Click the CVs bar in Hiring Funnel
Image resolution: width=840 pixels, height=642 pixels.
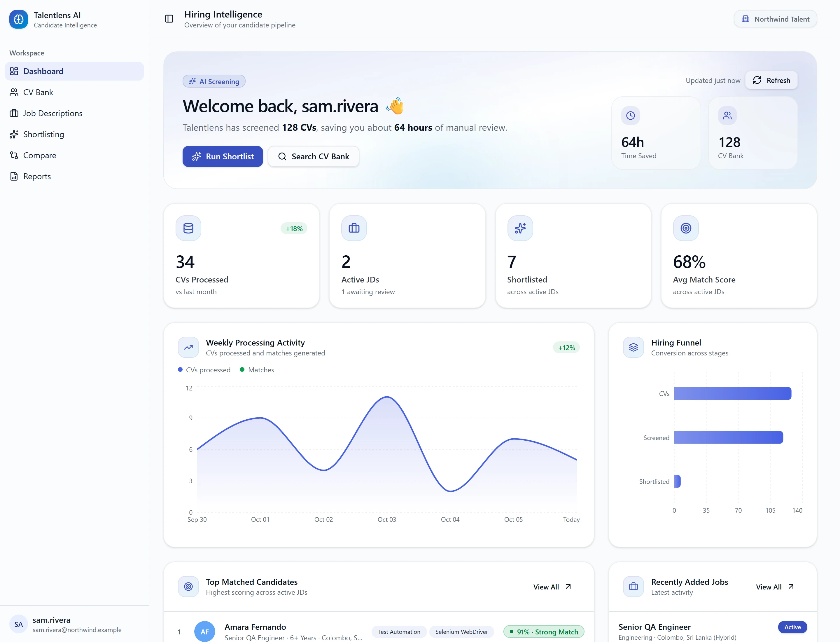click(x=732, y=393)
